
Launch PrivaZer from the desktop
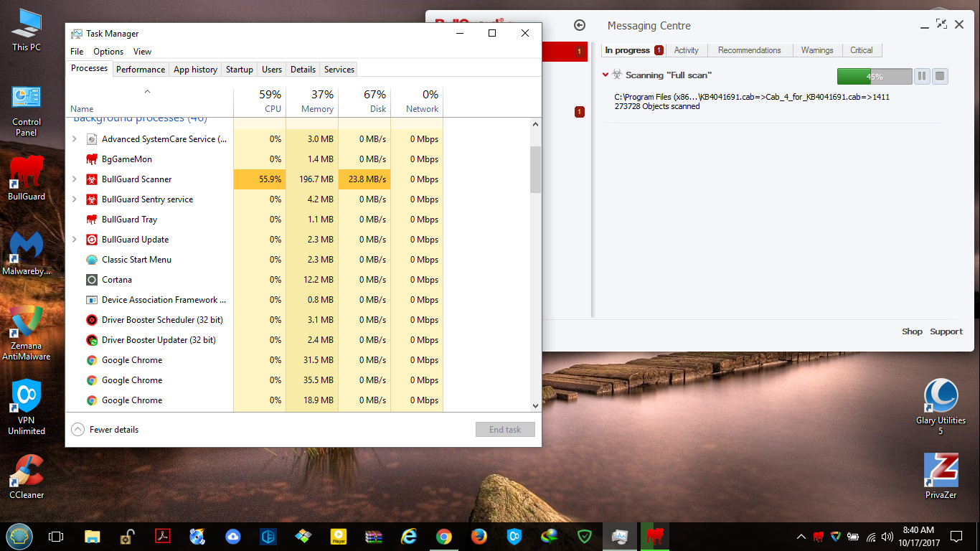click(x=941, y=476)
